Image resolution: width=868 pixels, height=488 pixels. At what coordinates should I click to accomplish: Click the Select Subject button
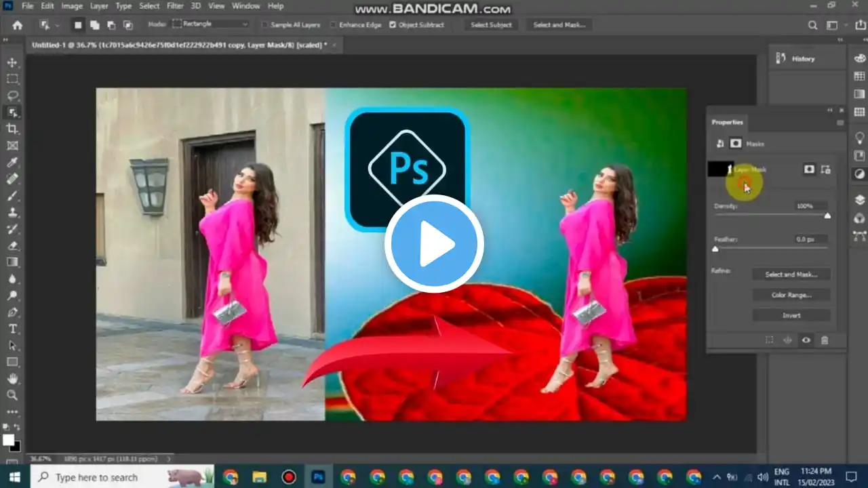(x=492, y=25)
